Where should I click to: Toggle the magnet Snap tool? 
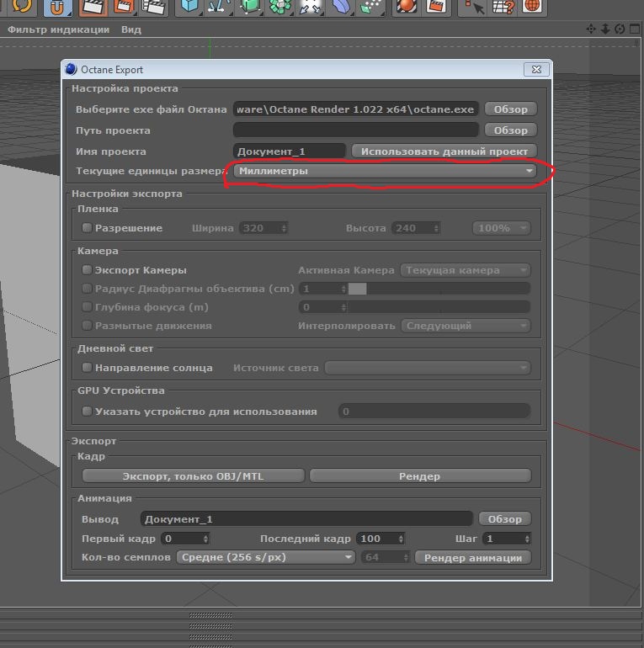tap(57, 7)
